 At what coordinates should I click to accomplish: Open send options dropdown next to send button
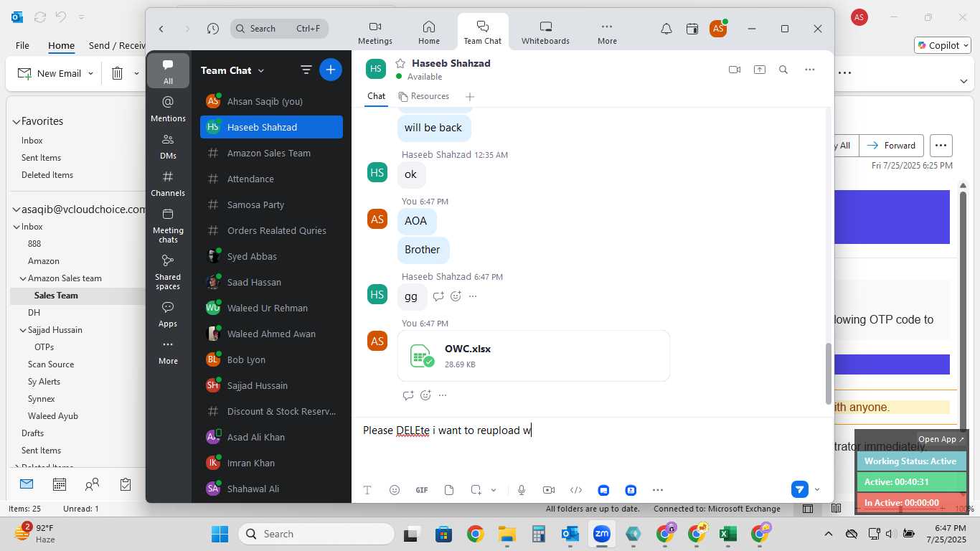pyautogui.click(x=817, y=490)
